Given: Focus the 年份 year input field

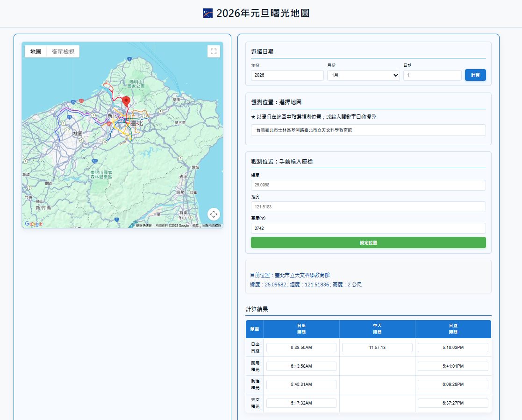Looking at the screenshot, I should pyautogui.click(x=287, y=75).
